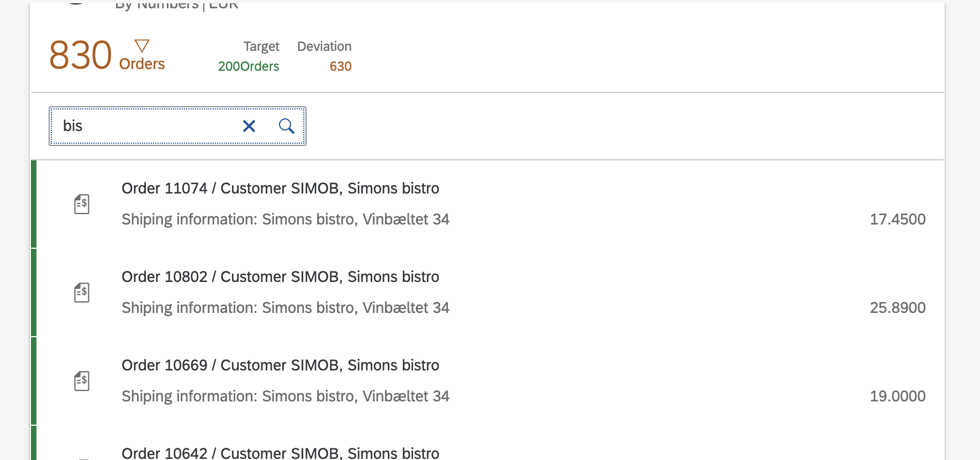Click the 830 Orders KPI number
The image size is (980, 460).
pyautogui.click(x=81, y=56)
